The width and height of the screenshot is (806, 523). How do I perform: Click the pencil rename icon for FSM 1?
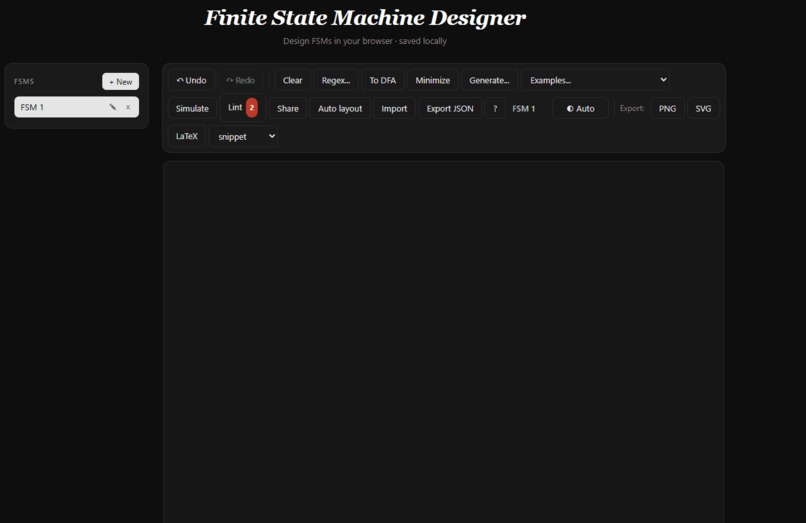113,107
